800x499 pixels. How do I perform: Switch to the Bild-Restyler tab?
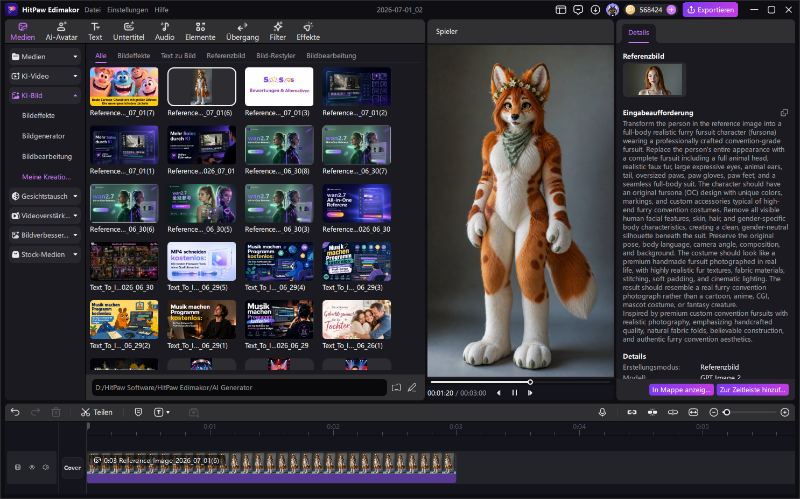point(276,56)
